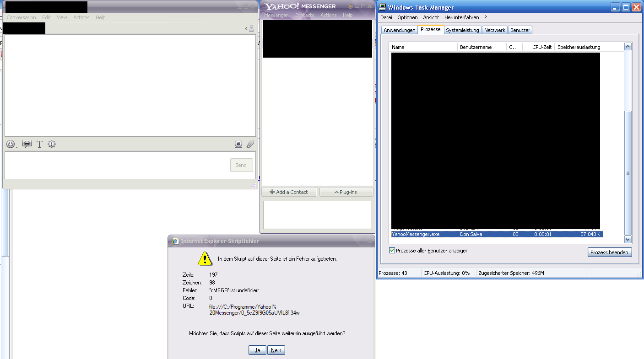The image size is (644, 359).
Task: Open the Edit menu in chat window
Action: [46, 17]
